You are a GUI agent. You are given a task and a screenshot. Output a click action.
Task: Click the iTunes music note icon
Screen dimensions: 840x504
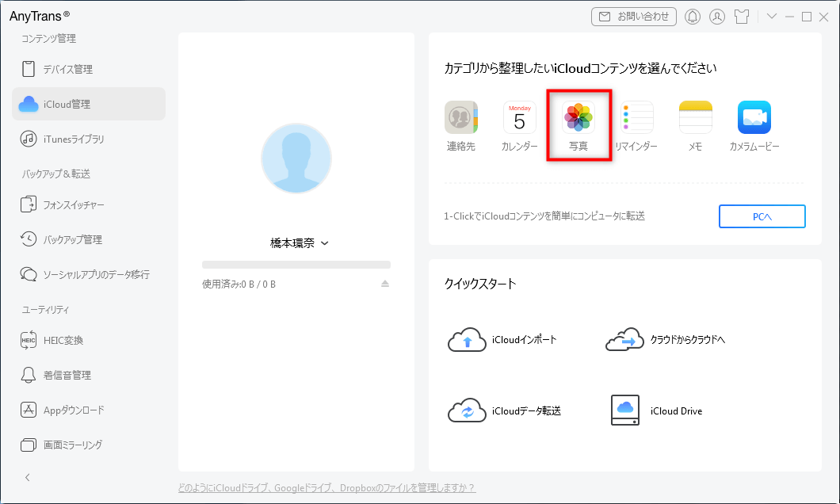pyautogui.click(x=29, y=139)
